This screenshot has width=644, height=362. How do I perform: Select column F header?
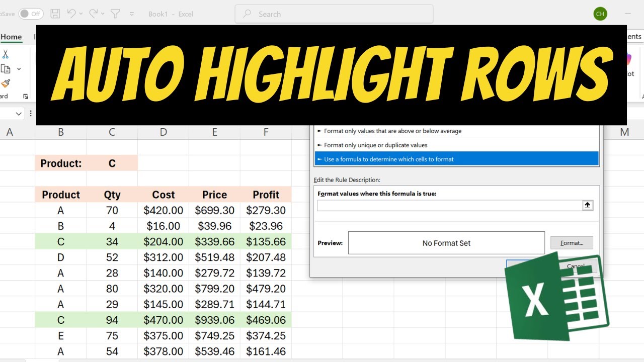pyautogui.click(x=266, y=132)
